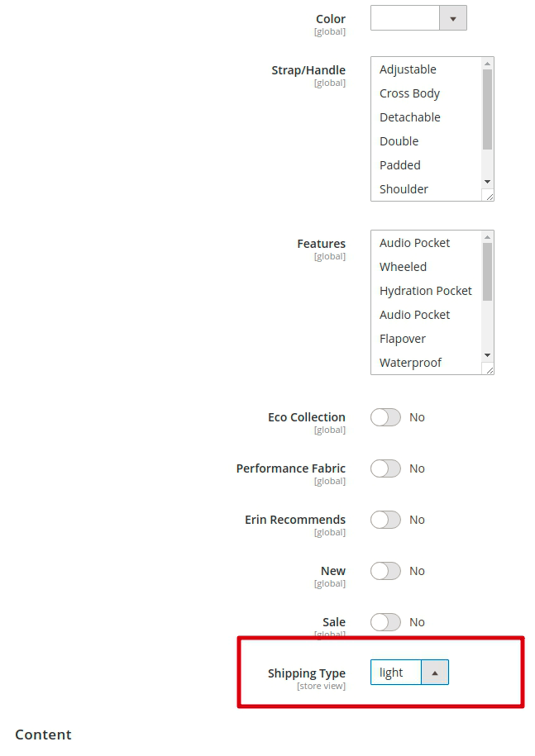Choose Hydration Pocket feature
535x756 pixels.
(425, 291)
